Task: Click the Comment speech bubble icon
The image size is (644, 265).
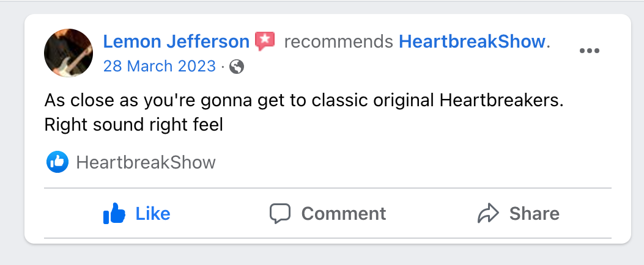Action: coord(280,214)
